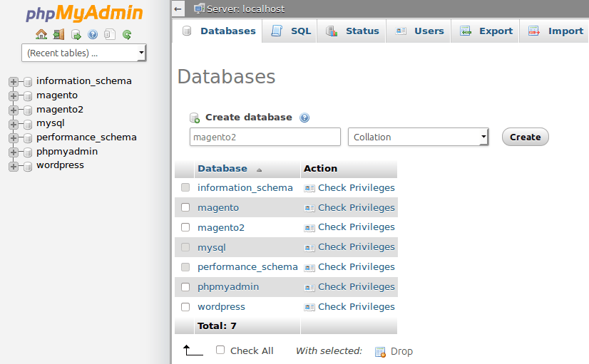Click Check Privileges for phpmyadmin
The height and width of the screenshot is (364, 589).
click(356, 286)
